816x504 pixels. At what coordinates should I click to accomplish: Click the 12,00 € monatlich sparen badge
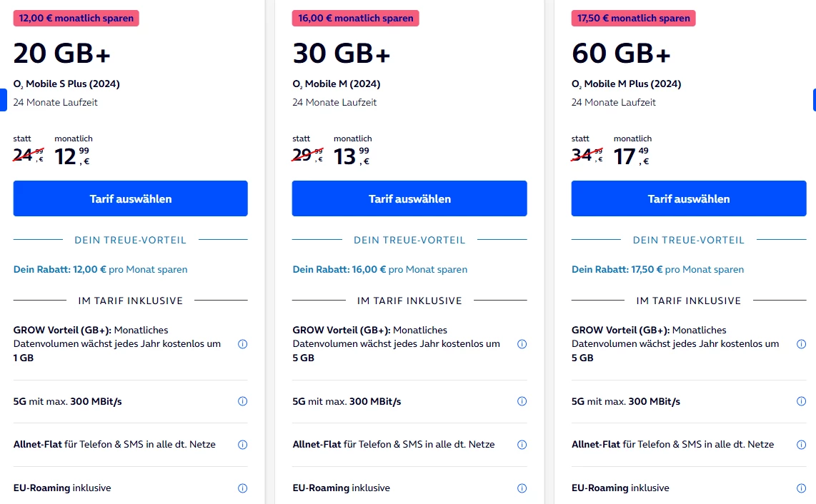coord(76,19)
